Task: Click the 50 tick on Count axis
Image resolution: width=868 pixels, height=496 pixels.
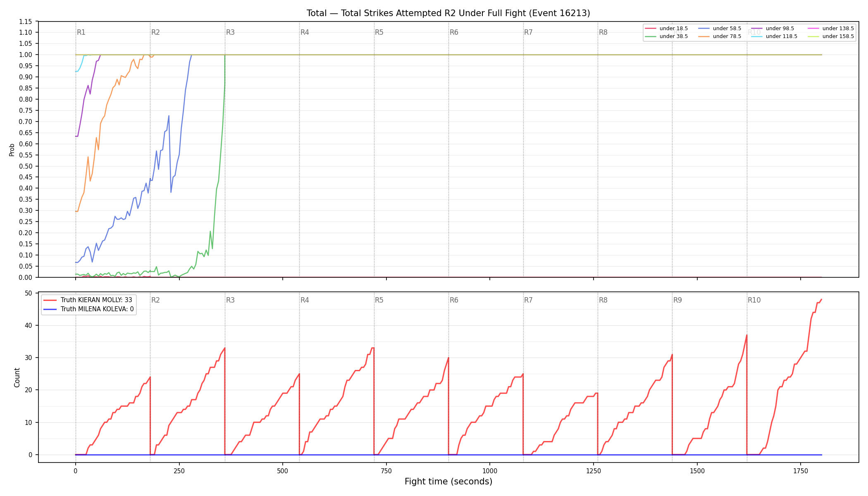Action: [x=29, y=293]
